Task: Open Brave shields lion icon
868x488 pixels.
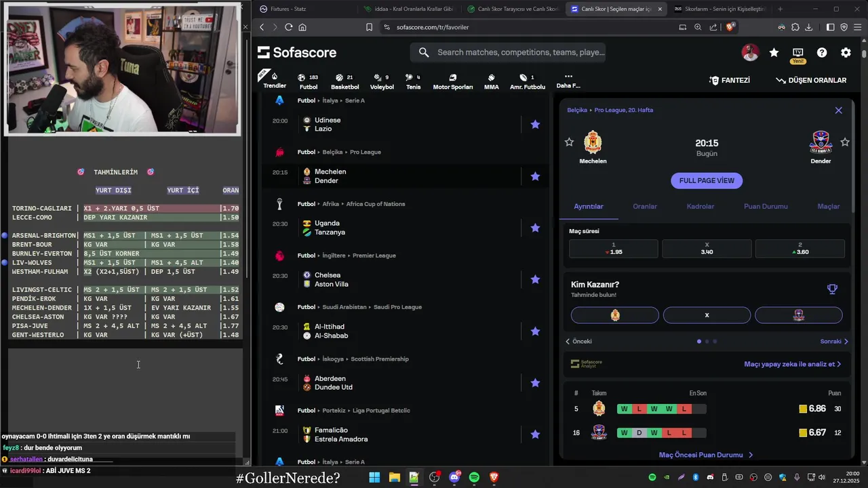Action: pos(730,27)
